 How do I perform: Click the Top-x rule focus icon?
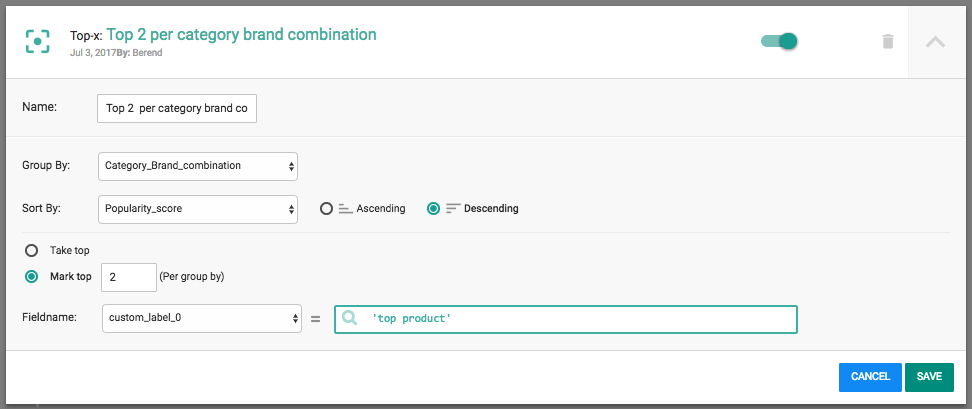pos(37,41)
